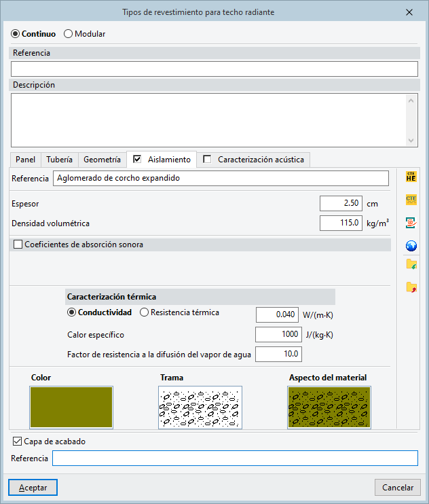Click the Aspecto del material preview
This screenshot has height=504, width=429.
[329, 408]
